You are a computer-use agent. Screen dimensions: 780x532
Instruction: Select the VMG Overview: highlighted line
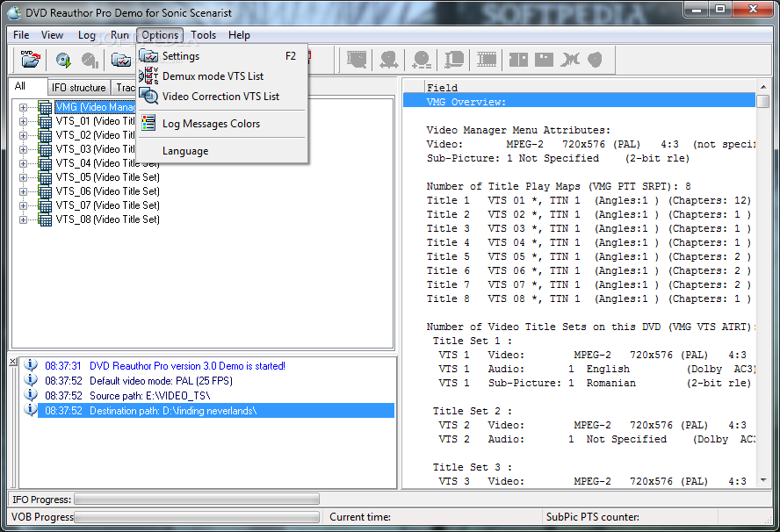pos(580,102)
